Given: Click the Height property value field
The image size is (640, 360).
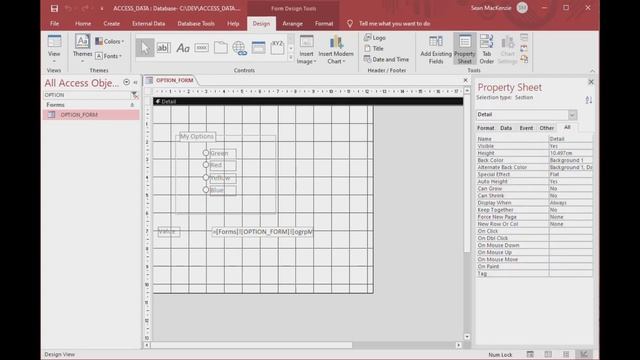Looking at the screenshot, I should coord(570,153).
